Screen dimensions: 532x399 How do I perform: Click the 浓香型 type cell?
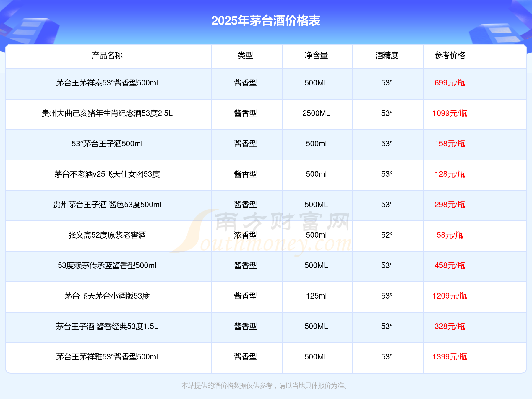245,235
